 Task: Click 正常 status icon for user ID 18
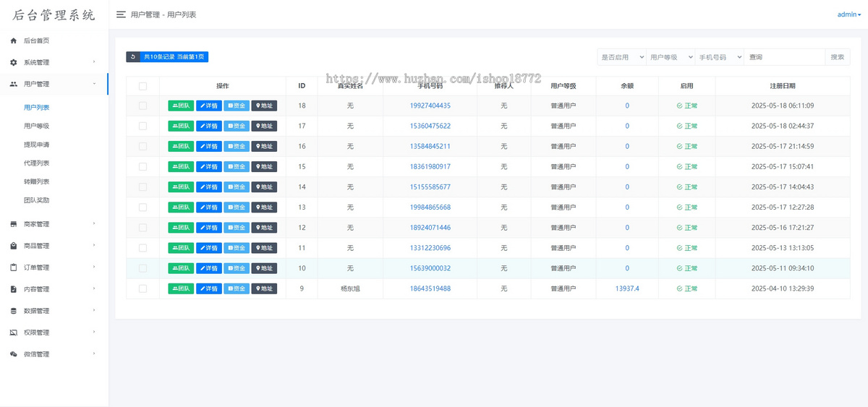[679, 106]
